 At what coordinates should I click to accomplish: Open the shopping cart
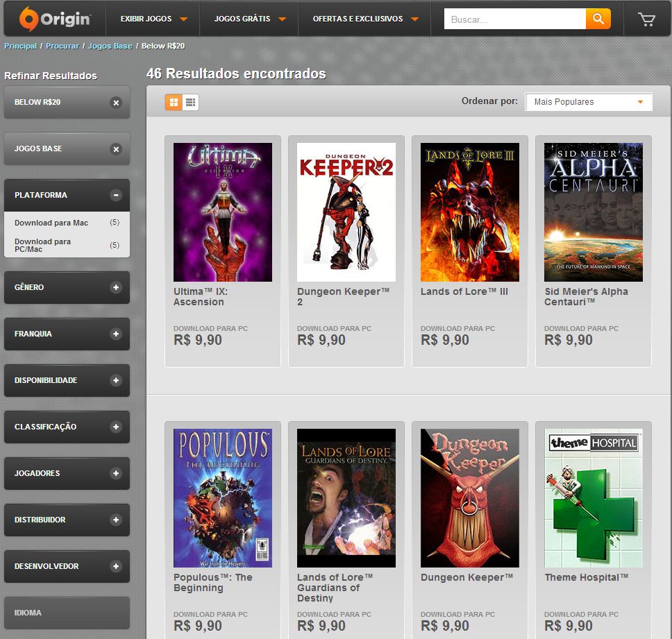pos(647,19)
